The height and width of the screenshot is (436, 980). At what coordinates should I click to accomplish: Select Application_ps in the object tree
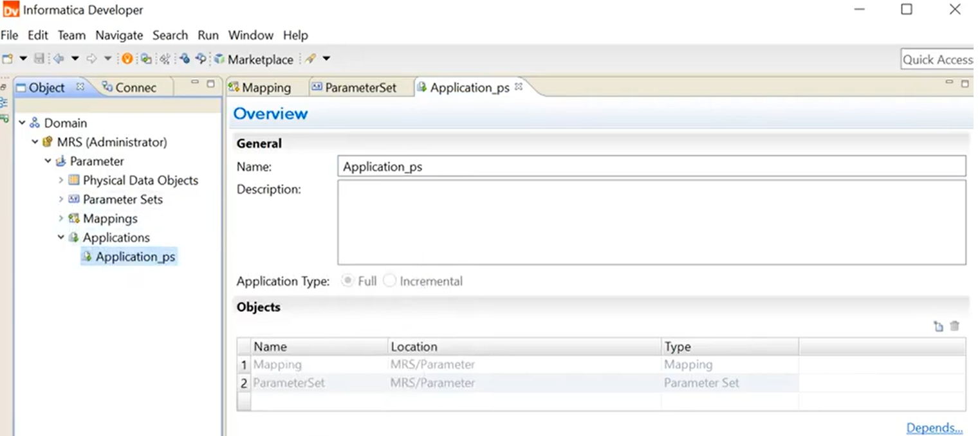(x=129, y=257)
